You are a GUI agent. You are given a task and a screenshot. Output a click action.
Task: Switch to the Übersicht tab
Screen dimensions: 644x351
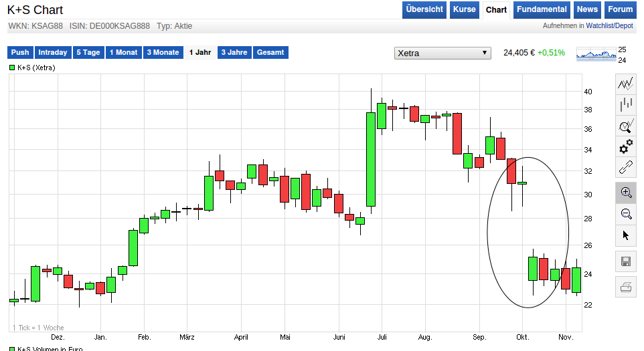click(x=424, y=9)
